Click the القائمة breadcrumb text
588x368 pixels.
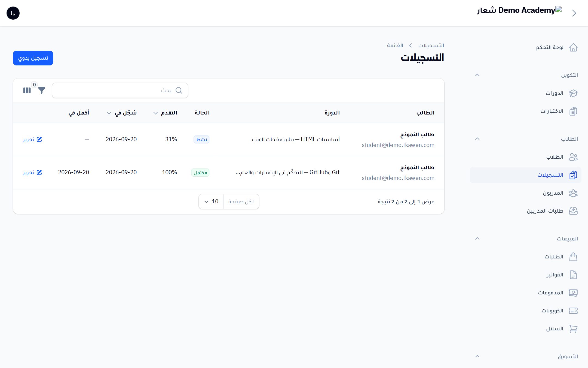(395, 45)
